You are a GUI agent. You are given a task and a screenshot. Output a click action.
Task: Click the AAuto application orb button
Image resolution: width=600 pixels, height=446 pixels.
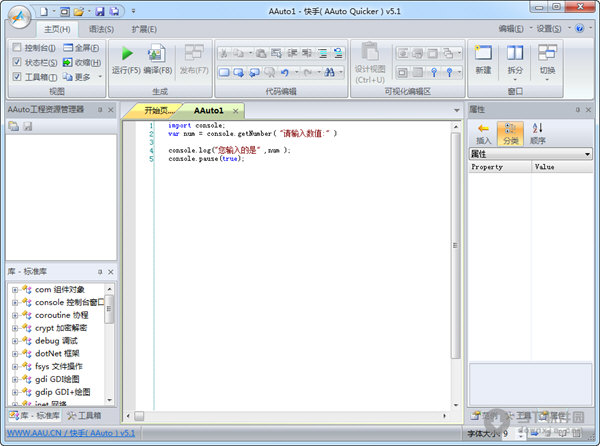[x=20, y=17]
